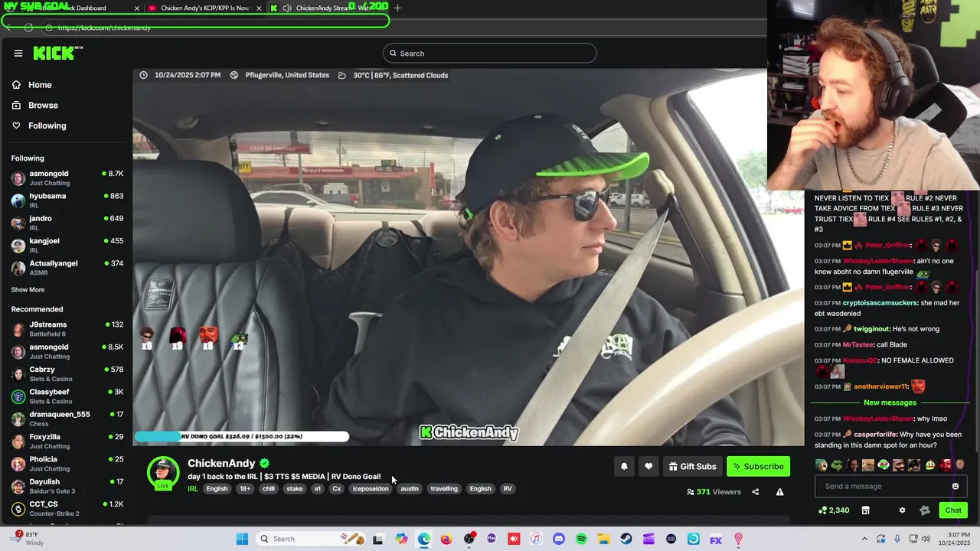Report the stream using the warning icon

(x=779, y=492)
